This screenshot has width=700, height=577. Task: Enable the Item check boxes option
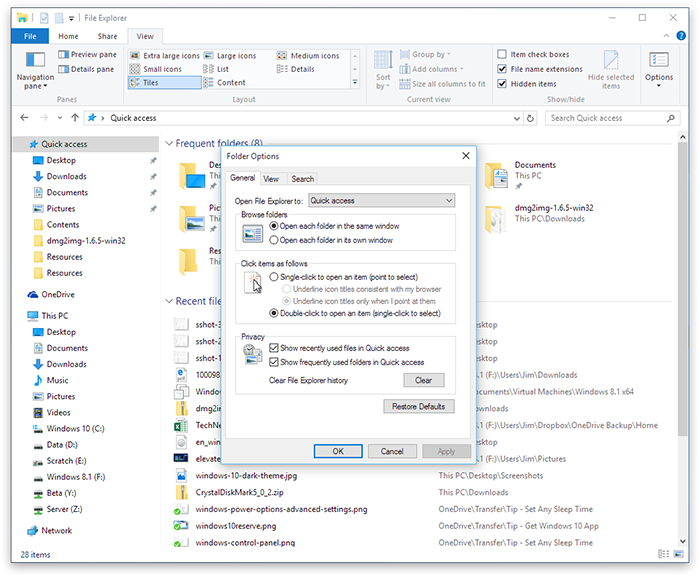(503, 55)
